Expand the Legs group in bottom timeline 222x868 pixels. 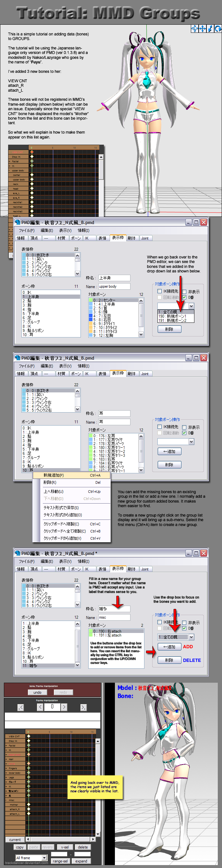(x=6, y=777)
